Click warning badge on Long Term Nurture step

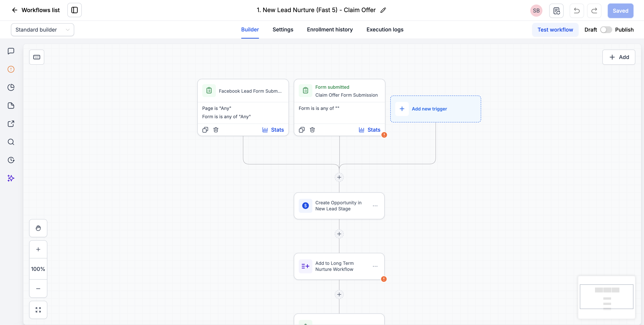coord(384,279)
